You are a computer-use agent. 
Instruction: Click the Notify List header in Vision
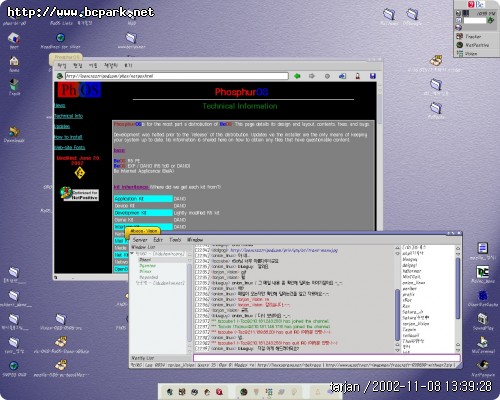pyautogui.click(x=143, y=358)
